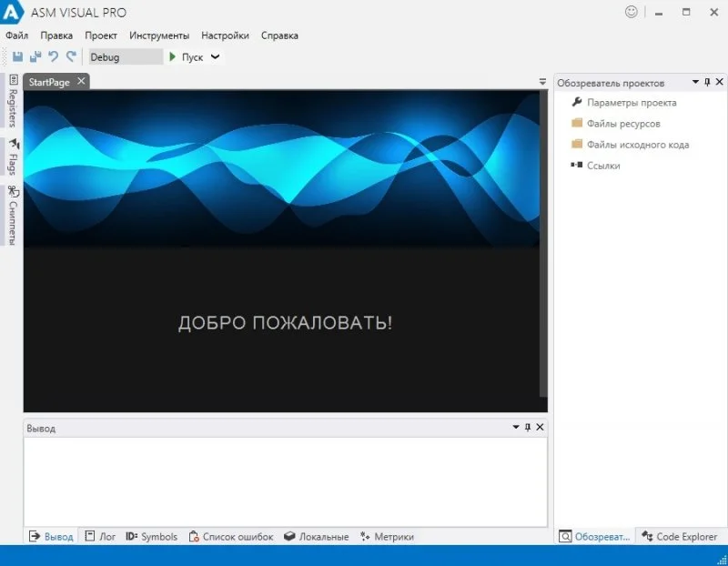
Task: Close the StartPage tab
Action: [x=81, y=81]
